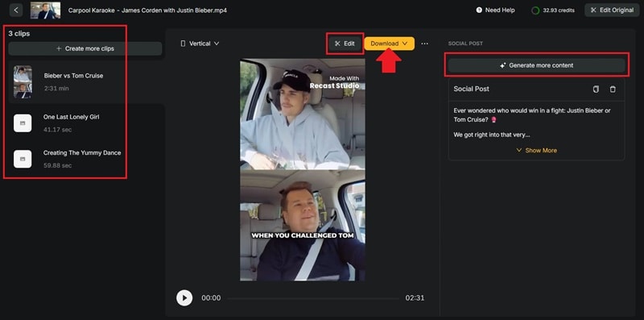Go back using the top-left arrow

[x=15, y=10]
